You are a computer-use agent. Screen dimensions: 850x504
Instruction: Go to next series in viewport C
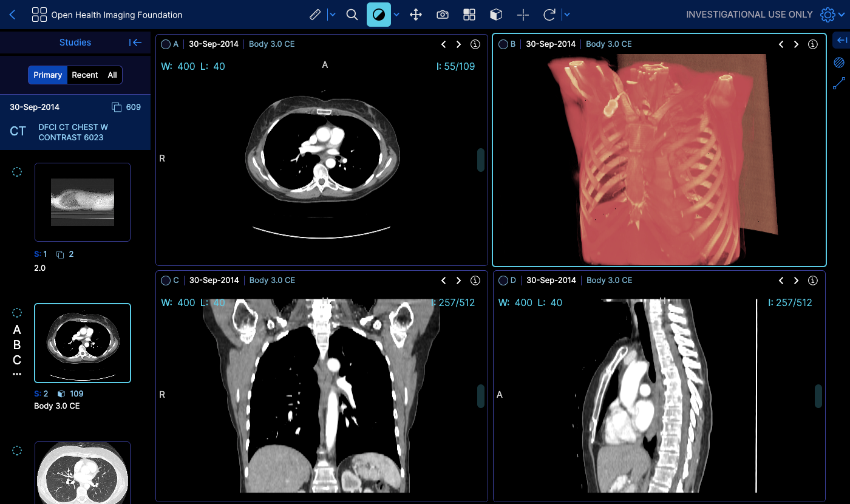point(459,281)
